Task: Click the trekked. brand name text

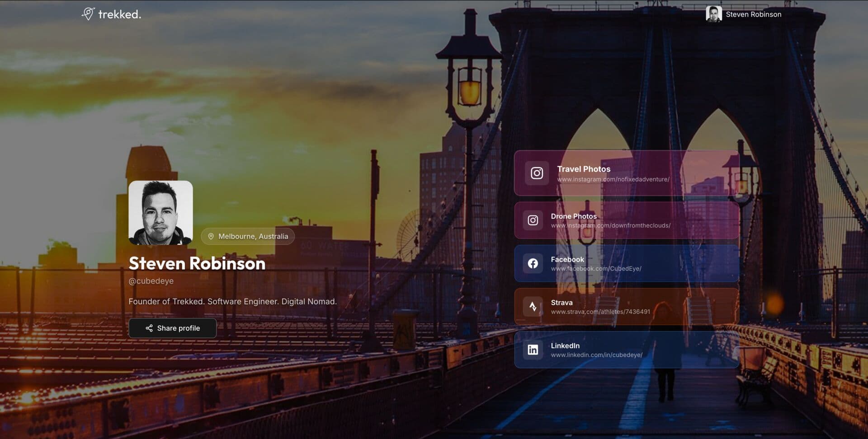Action: (120, 14)
